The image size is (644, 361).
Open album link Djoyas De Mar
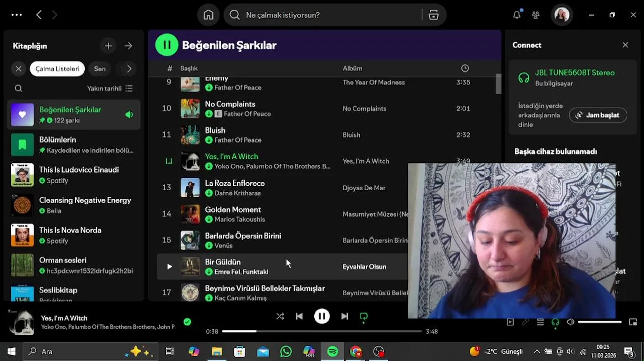(364, 188)
